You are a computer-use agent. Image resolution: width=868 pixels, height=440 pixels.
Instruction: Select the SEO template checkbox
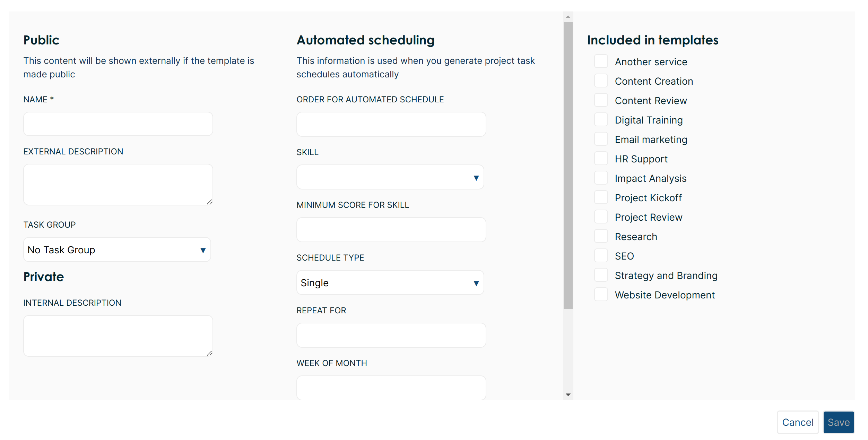[601, 256]
